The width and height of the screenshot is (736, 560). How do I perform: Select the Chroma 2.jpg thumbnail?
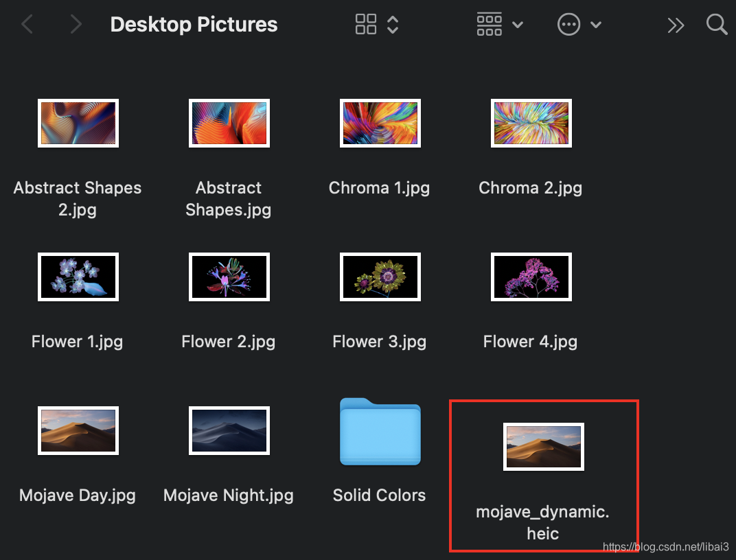point(531,124)
